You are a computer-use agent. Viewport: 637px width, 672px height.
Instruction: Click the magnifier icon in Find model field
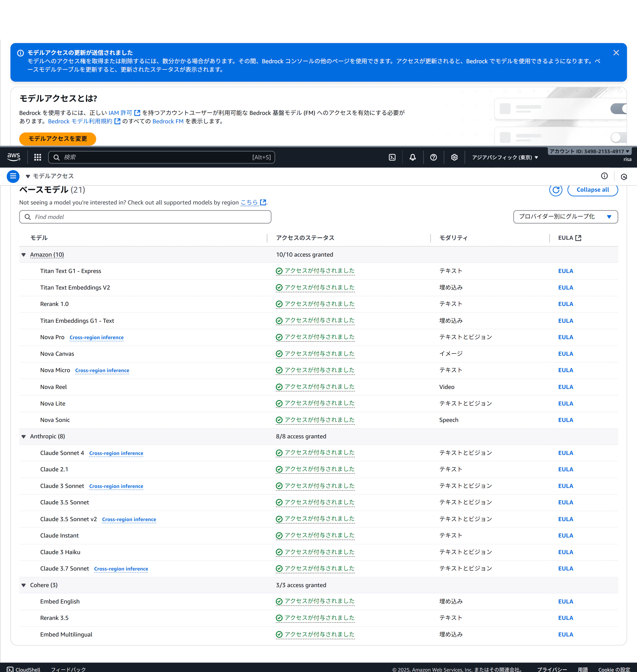pos(28,217)
